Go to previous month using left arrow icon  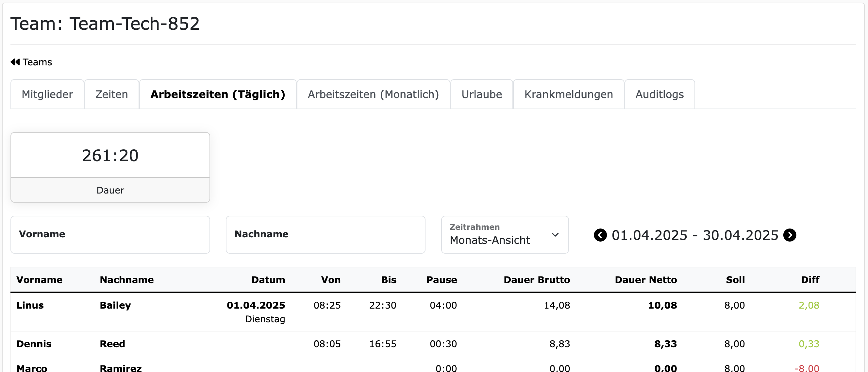pyautogui.click(x=600, y=235)
